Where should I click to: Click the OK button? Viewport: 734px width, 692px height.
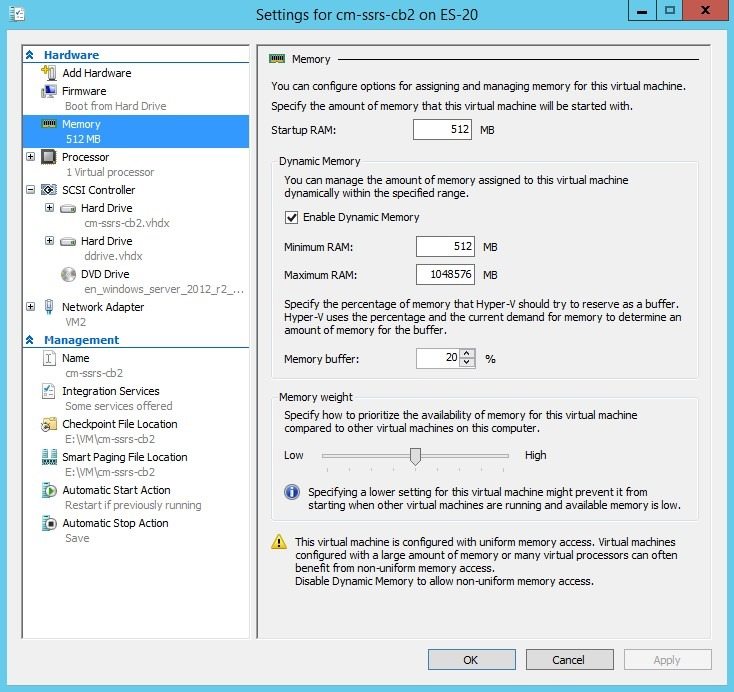pos(472,660)
